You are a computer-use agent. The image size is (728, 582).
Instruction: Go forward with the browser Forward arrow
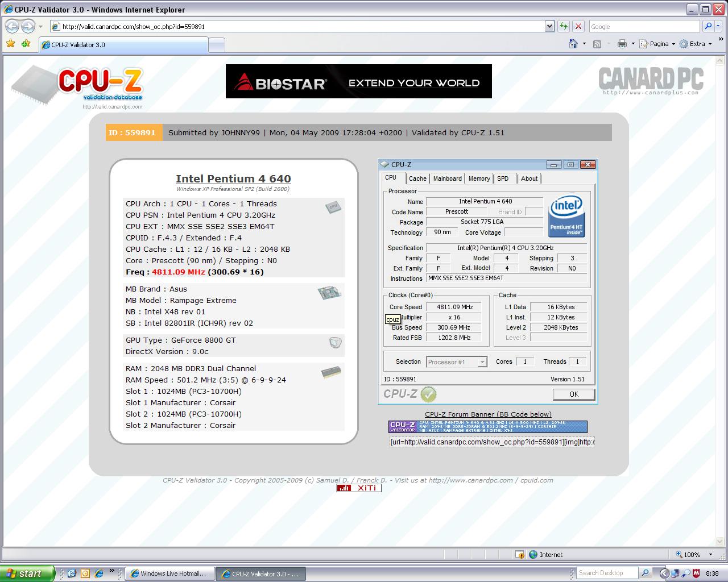coord(27,26)
